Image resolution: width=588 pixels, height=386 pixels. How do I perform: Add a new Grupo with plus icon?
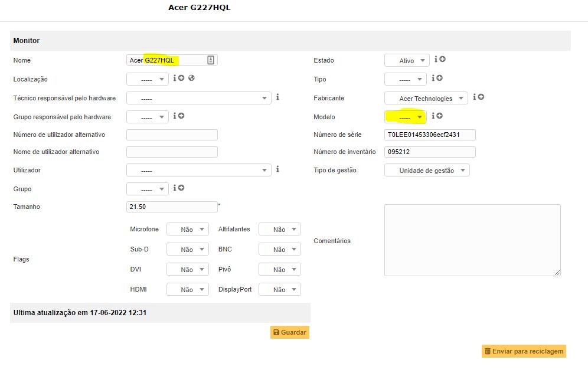click(x=181, y=188)
